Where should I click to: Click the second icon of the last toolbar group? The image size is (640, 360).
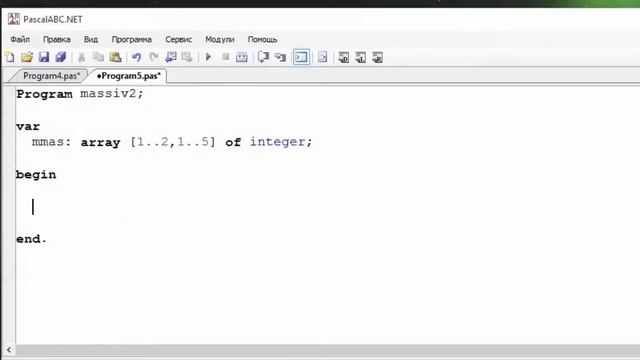click(x=360, y=57)
